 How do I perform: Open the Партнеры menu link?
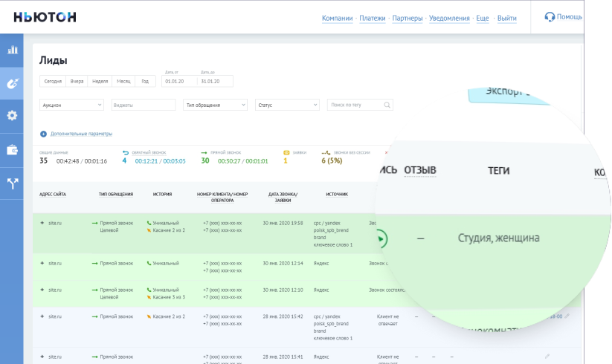tap(407, 19)
